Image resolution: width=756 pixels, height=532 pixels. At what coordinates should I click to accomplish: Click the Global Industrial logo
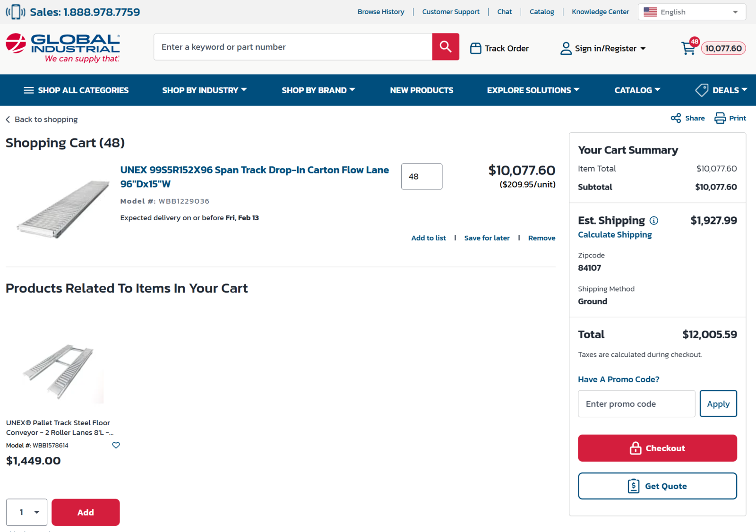[x=63, y=48]
